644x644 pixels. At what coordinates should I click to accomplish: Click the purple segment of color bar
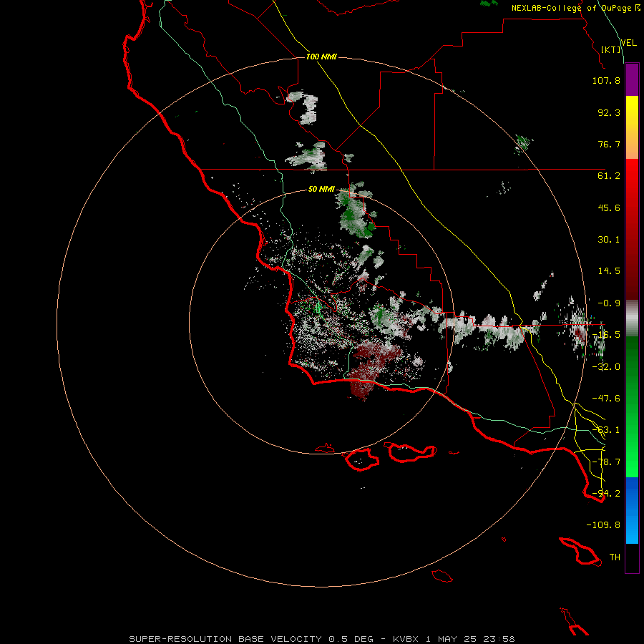(632, 80)
